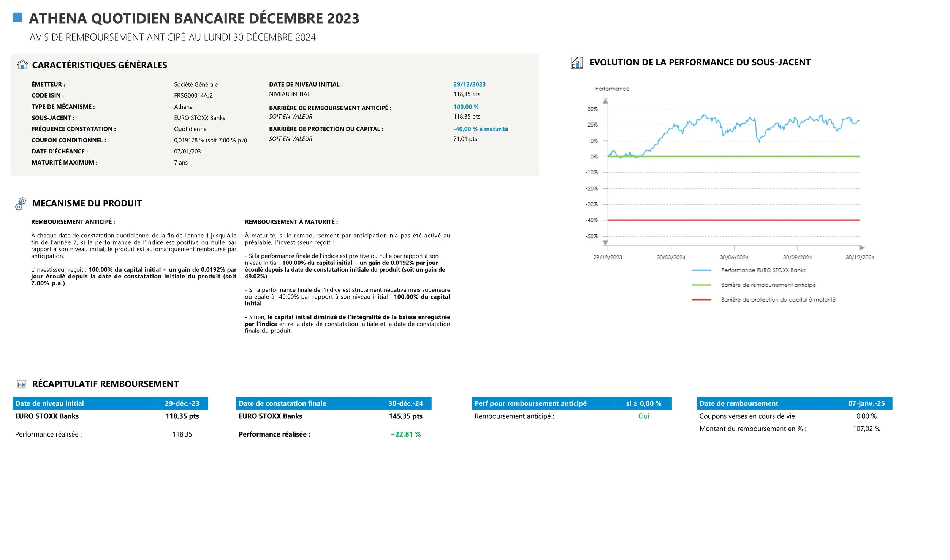This screenshot has width=950, height=560.
Task: Click red legend line for capital protection barrier
Action: tap(701, 300)
